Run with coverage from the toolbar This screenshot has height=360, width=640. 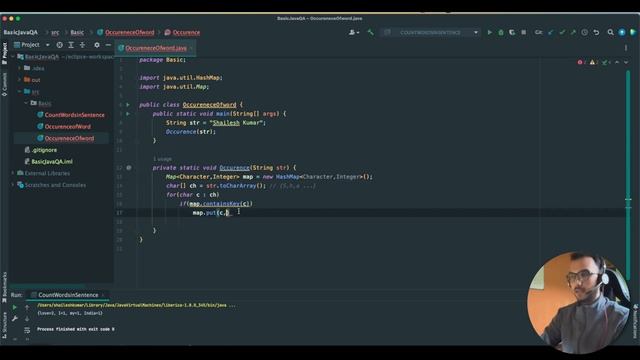click(x=512, y=32)
